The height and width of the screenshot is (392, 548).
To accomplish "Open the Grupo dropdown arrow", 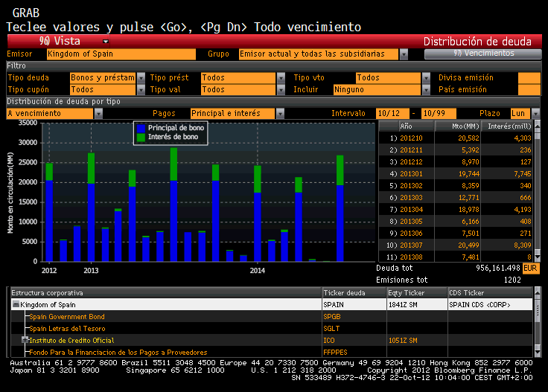I will [x=404, y=54].
